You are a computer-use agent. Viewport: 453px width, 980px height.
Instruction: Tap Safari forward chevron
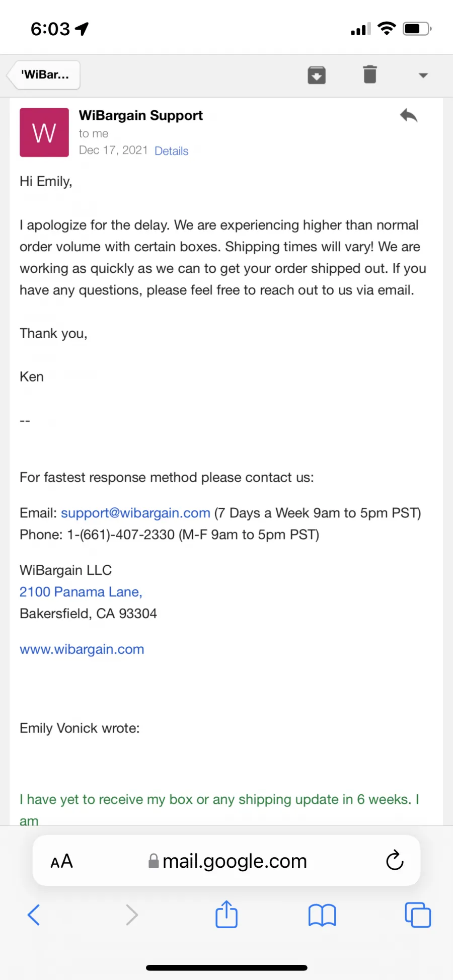pos(131,915)
